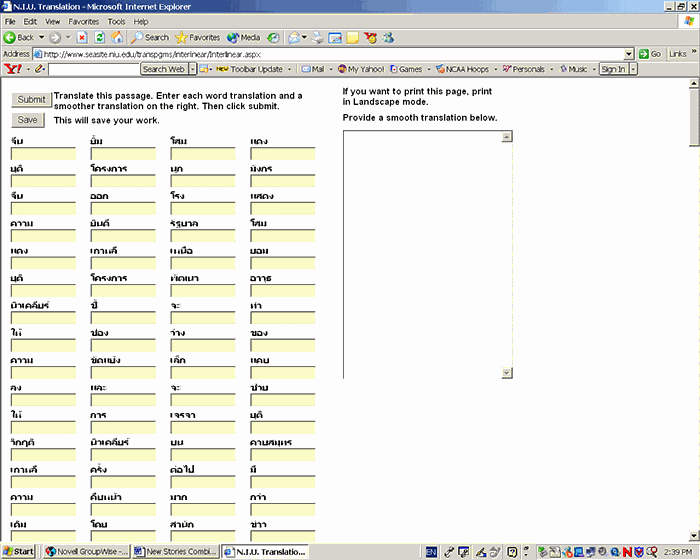Click the Search Web button
The width and height of the screenshot is (700, 560).
coord(164,69)
